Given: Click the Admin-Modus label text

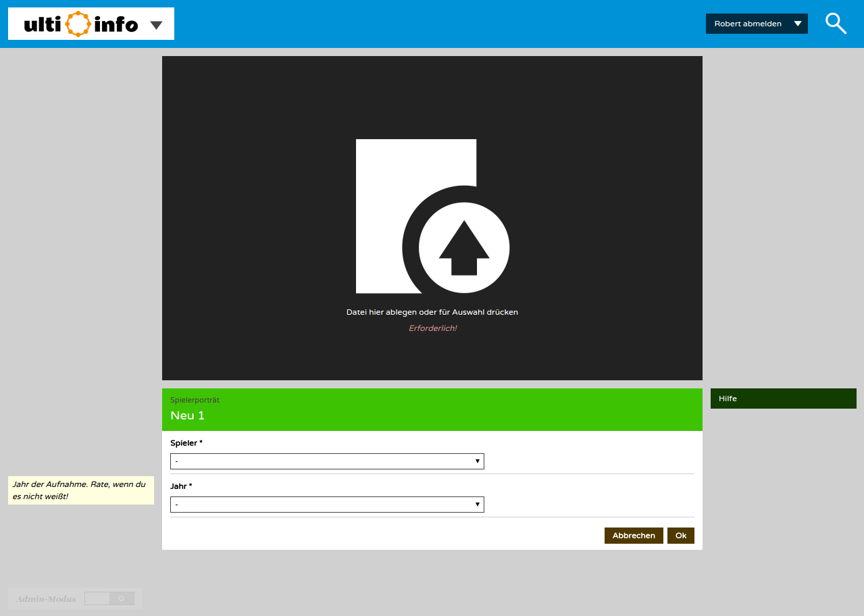Looking at the screenshot, I should (x=46, y=598).
